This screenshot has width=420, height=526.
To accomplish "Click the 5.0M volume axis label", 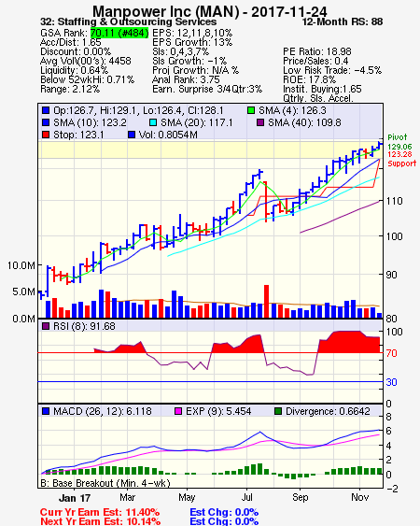I will tap(23, 291).
